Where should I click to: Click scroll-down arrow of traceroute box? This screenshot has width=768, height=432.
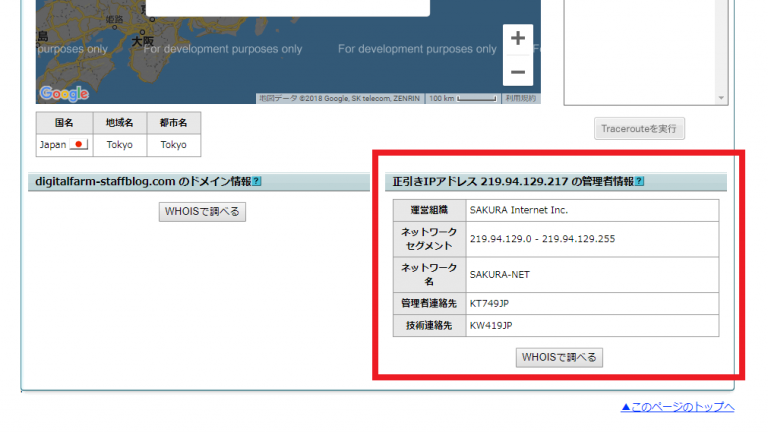tap(721, 98)
